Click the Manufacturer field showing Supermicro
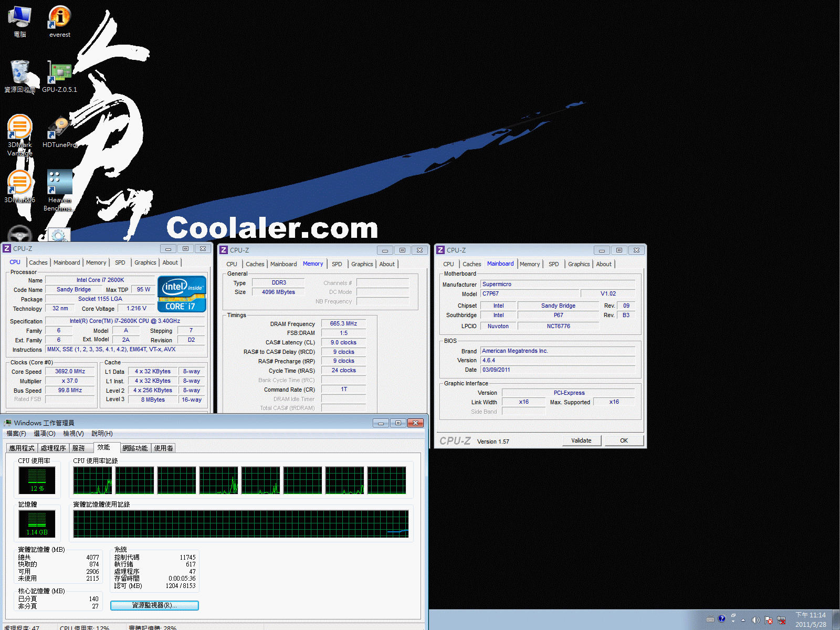840x630 pixels. click(x=558, y=284)
